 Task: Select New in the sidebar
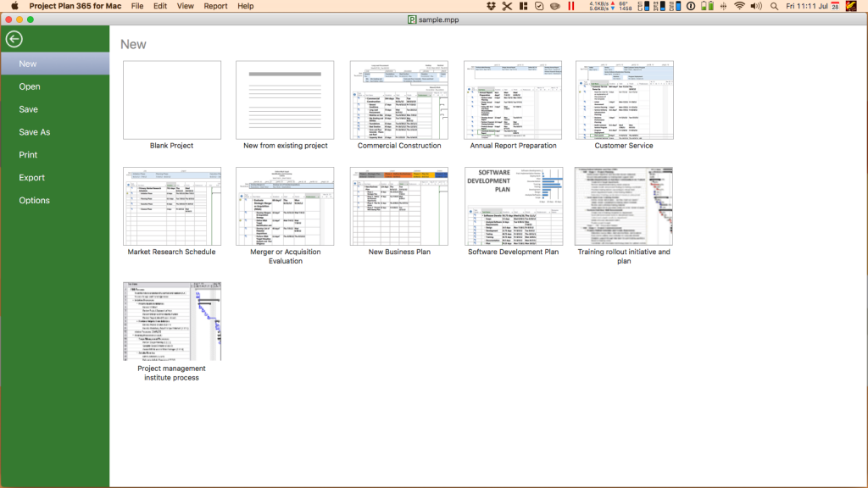pyautogui.click(x=55, y=64)
